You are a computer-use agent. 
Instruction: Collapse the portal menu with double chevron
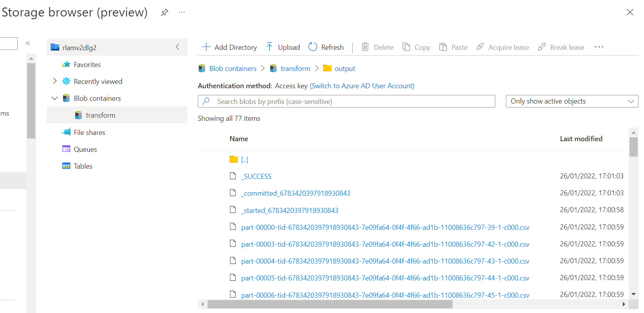28,43
